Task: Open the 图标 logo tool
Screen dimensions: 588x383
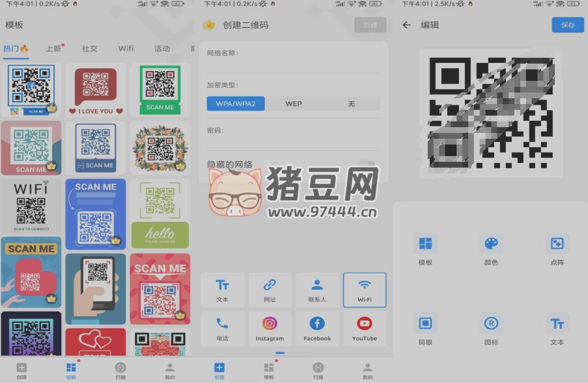Action: coord(491,328)
